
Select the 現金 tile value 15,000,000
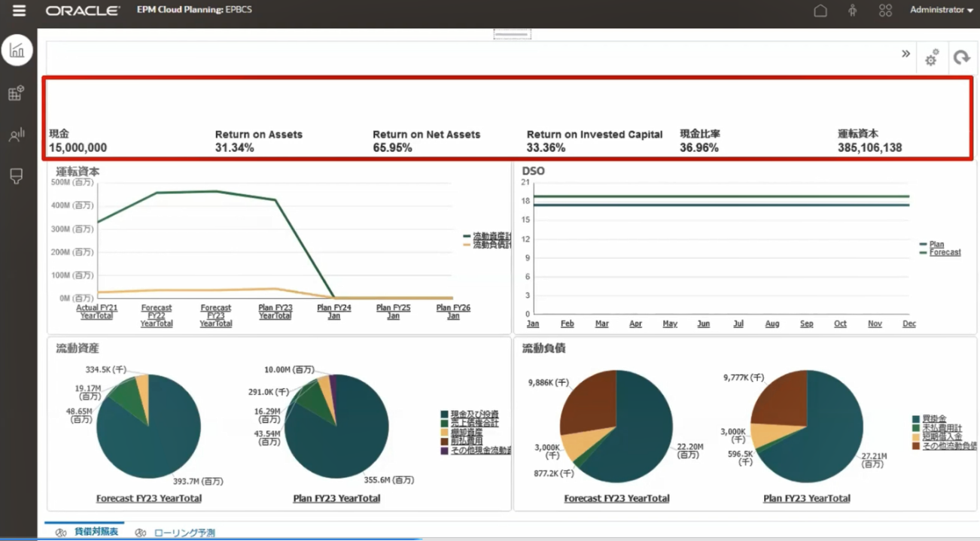78,148
